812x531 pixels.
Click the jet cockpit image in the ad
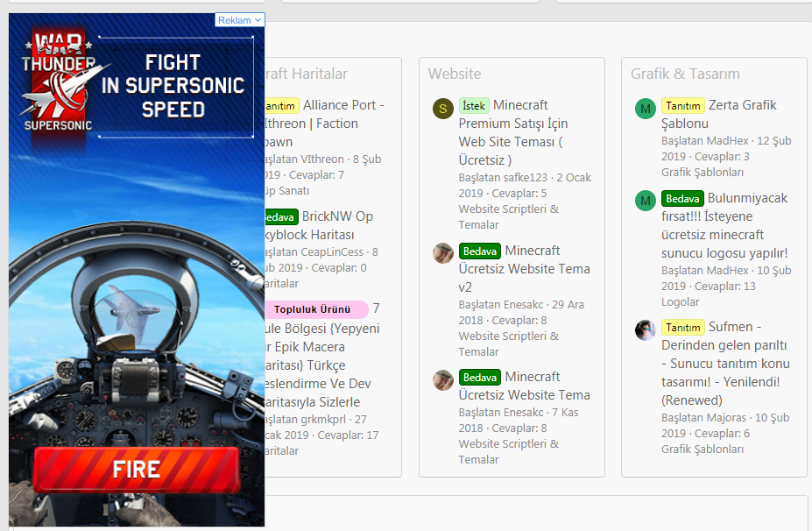137,331
